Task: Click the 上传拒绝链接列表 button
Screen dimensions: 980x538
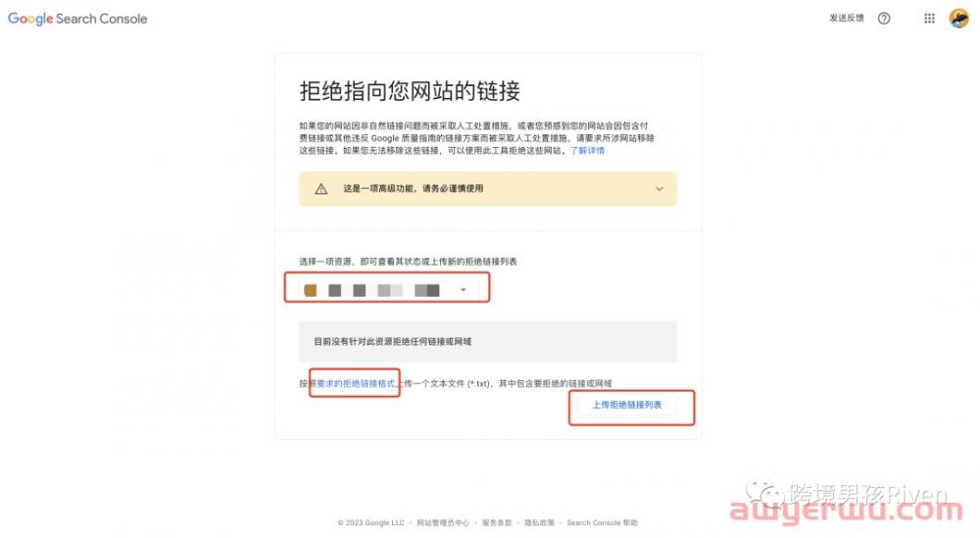Action: pyautogui.click(x=627, y=405)
